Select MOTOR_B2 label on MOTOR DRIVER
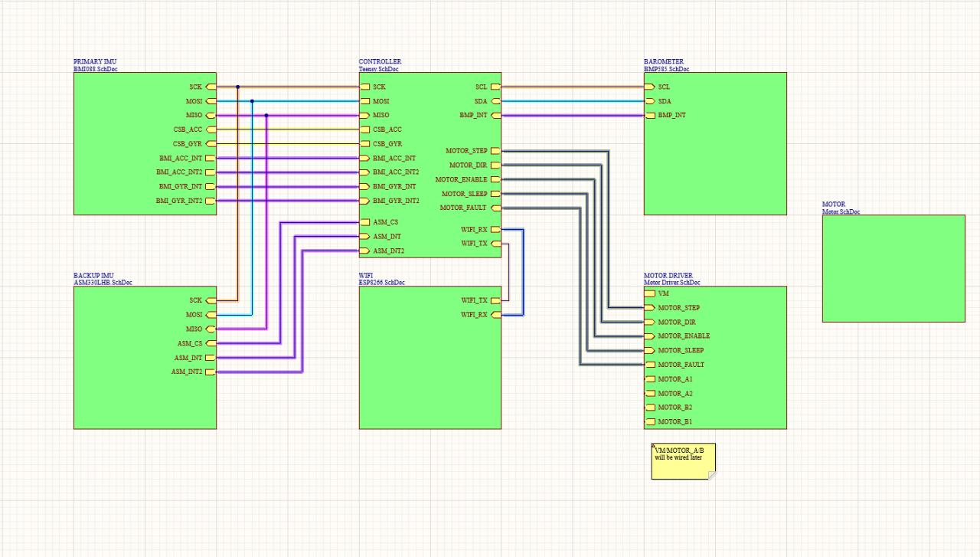This screenshot has height=557, width=980. [675, 407]
